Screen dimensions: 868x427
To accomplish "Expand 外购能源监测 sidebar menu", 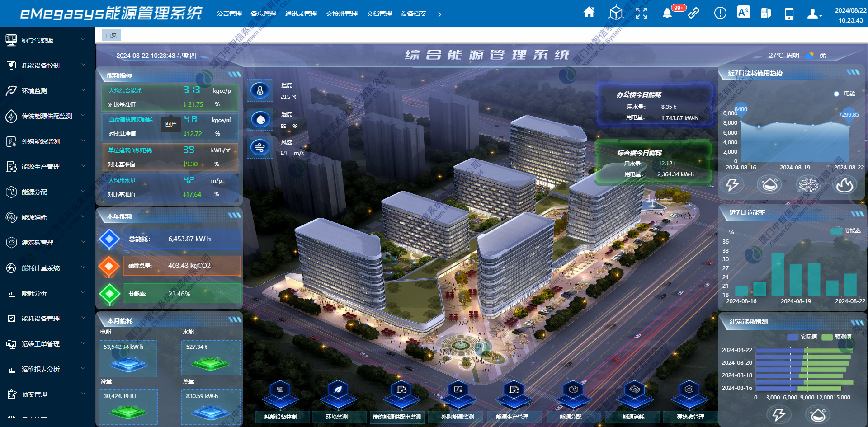I will [x=47, y=141].
